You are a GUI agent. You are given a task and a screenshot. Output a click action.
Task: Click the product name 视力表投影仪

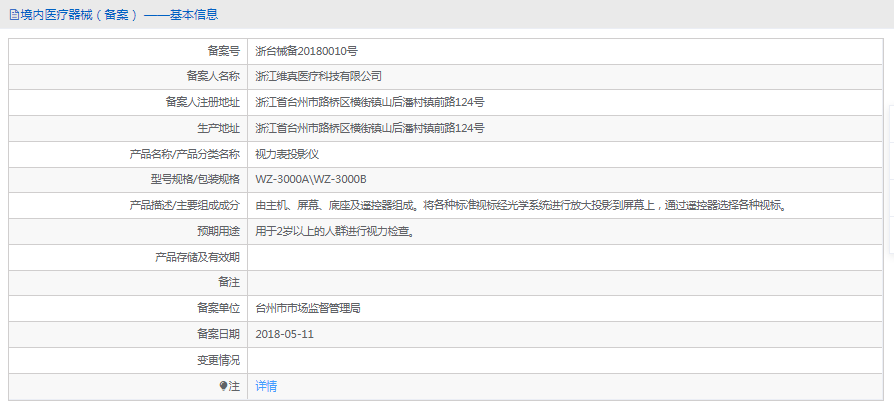287,154
